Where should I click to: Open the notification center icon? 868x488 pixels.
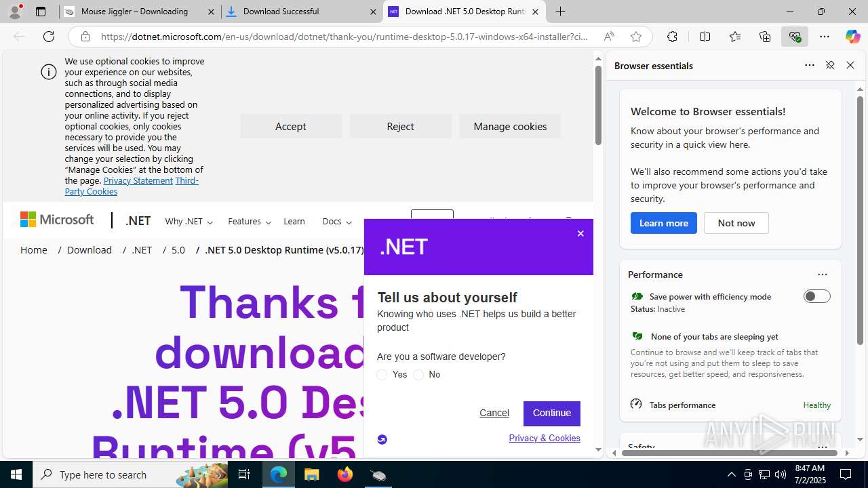click(x=846, y=474)
